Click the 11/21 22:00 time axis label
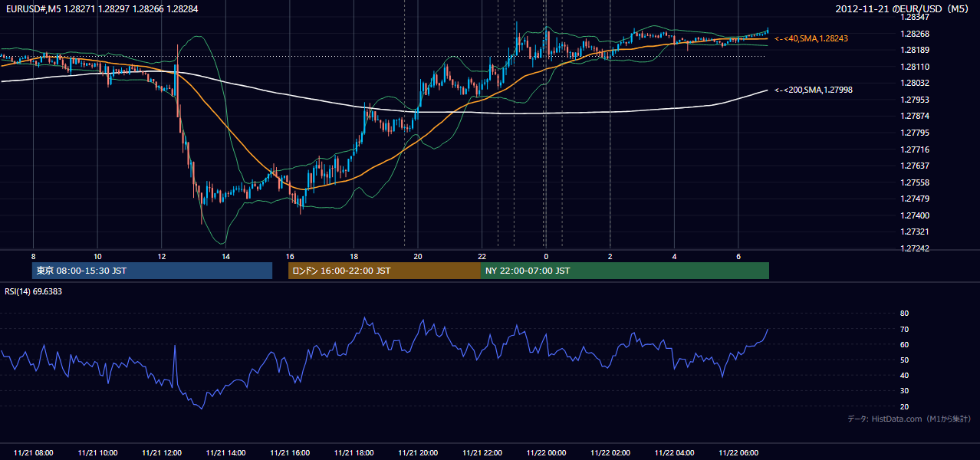980x460 pixels. (482, 453)
